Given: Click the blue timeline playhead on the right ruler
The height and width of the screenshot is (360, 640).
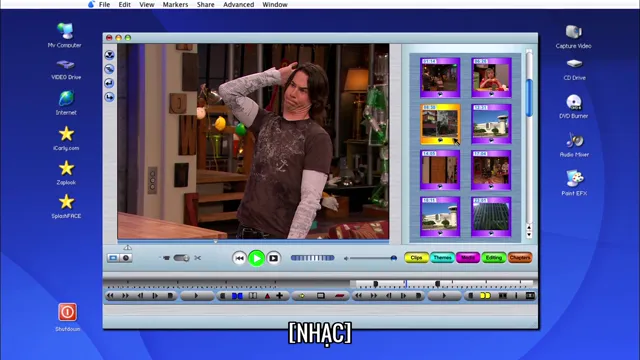Looking at the screenshot, I should pos(406,283).
